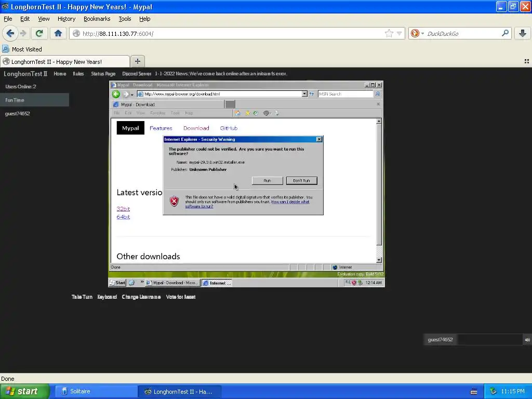Focus the chat message input field
This screenshot has height=399, width=532.
(490, 340)
